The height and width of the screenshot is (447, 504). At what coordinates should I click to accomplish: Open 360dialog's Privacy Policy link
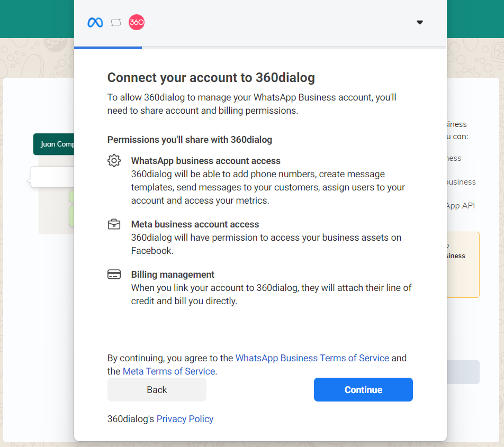[185, 419]
